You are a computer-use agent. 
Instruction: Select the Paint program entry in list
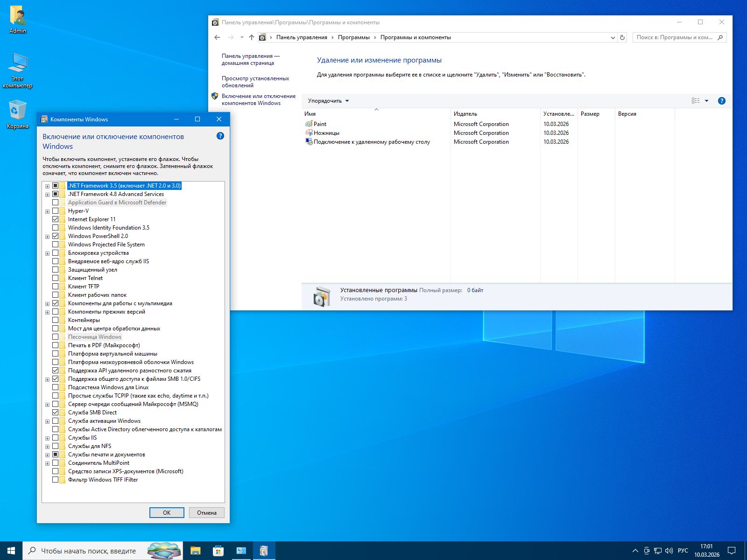(x=320, y=124)
